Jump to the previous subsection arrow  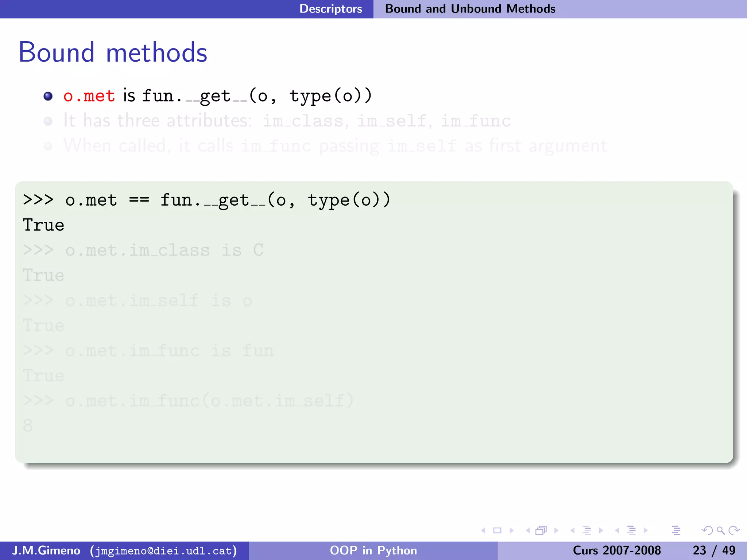(573, 530)
